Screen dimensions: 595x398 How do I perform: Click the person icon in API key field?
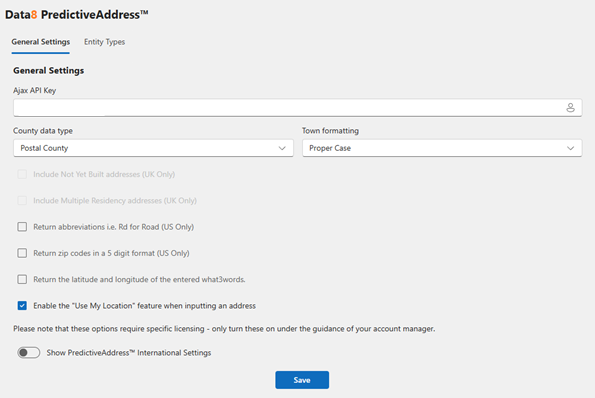(570, 108)
